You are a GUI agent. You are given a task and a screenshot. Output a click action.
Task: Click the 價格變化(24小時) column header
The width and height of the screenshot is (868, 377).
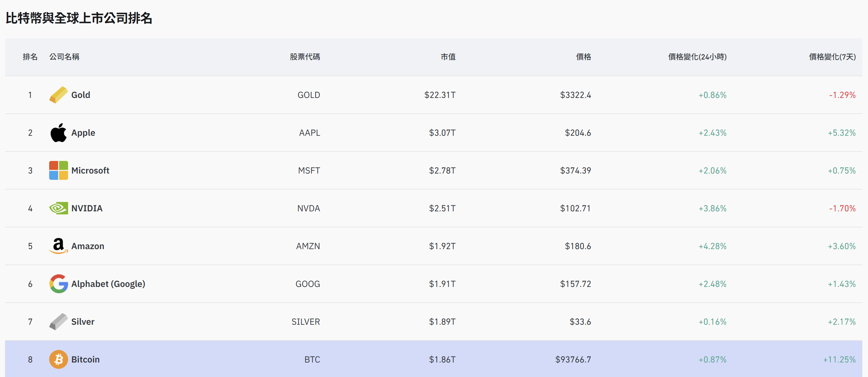(697, 57)
